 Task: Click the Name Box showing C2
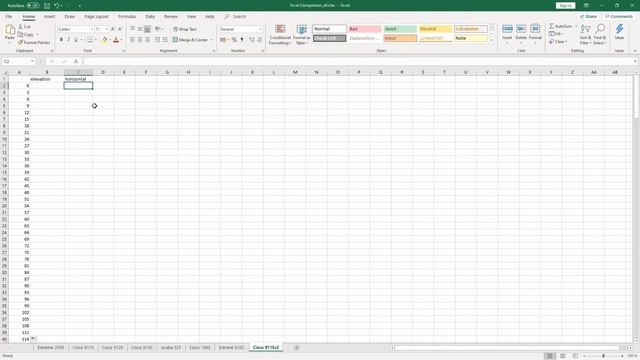[18, 61]
